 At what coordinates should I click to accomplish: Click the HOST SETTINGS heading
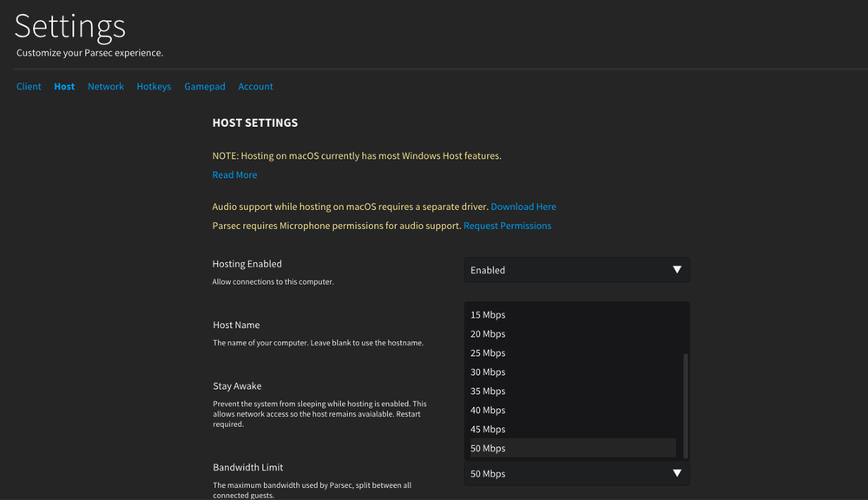click(255, 123)
